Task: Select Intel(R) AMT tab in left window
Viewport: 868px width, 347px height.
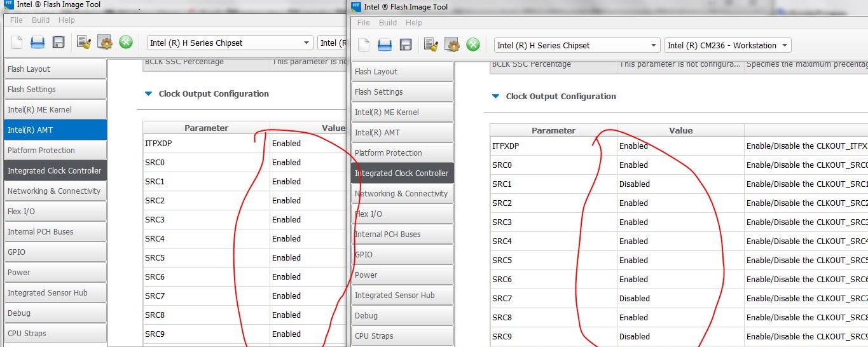Action: coord(55,130)
